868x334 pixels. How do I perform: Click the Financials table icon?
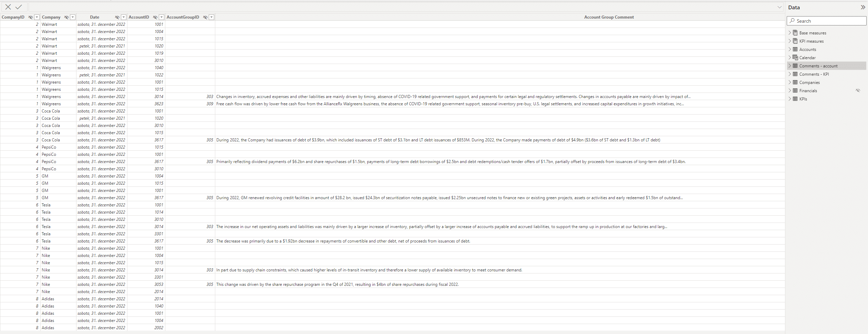(x=795, y=90)
